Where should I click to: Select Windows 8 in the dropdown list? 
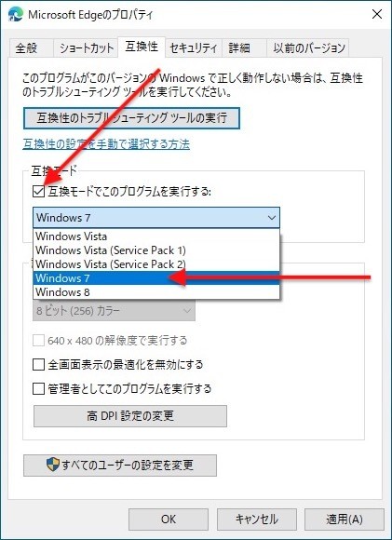point(156,292)
